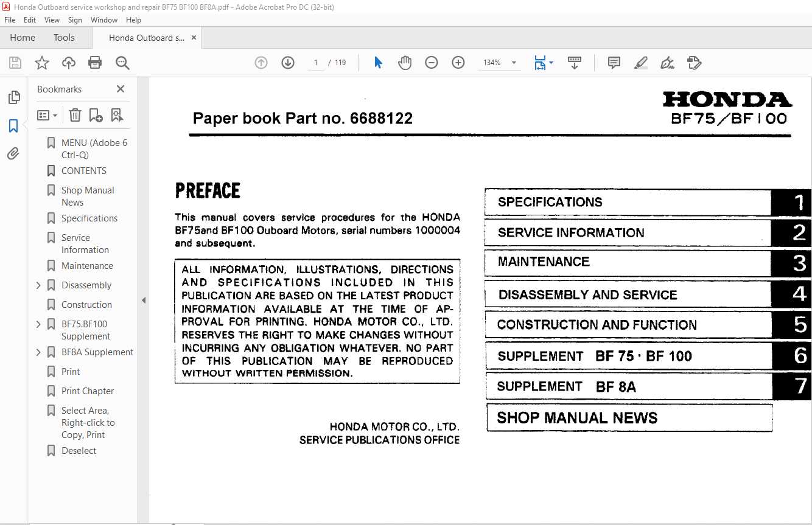Screen dimensions: 812x525
Task: Open the Construction bookmark
Action: coord(86,305)
